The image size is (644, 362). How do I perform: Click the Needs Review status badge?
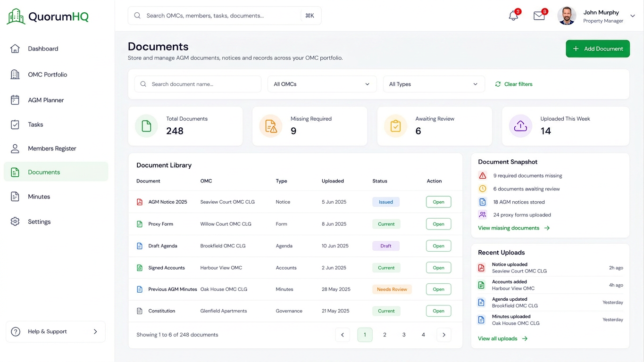[x=392, y=289]
